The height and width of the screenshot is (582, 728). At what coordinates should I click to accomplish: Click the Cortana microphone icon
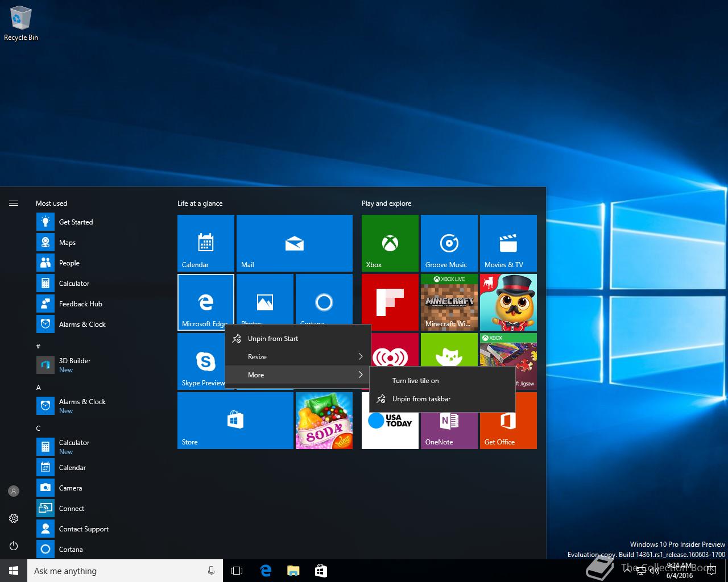[x=212, y=571]
